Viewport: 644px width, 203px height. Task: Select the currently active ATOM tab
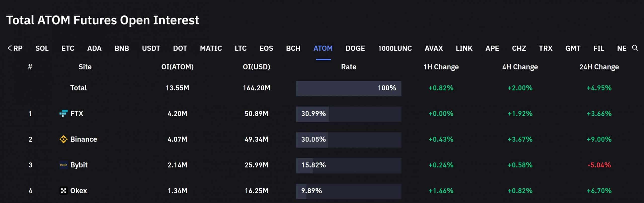pyautogui.click(x=323, y=48)
